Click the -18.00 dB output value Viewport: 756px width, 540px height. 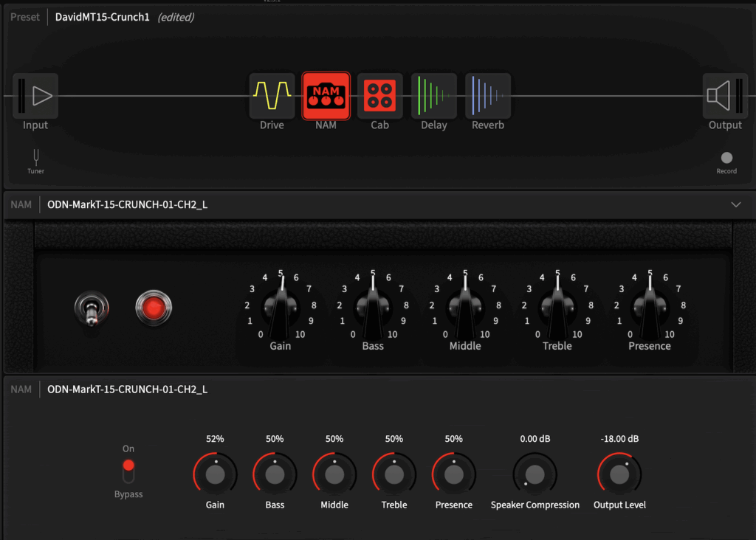point(619,439)
